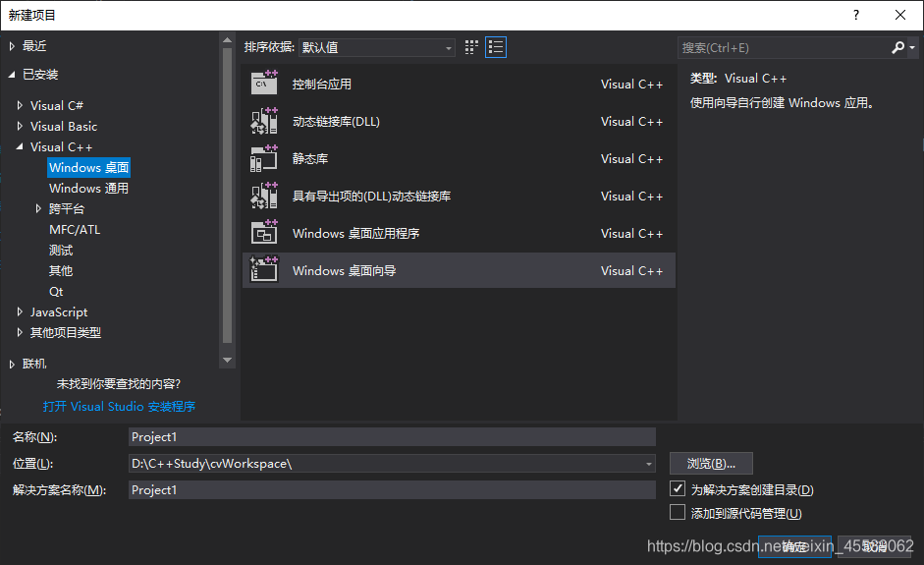The width and height of the screenshot is (924, 565).
Task: Collapse the Visual C++ node
Action: pos(20,146)
